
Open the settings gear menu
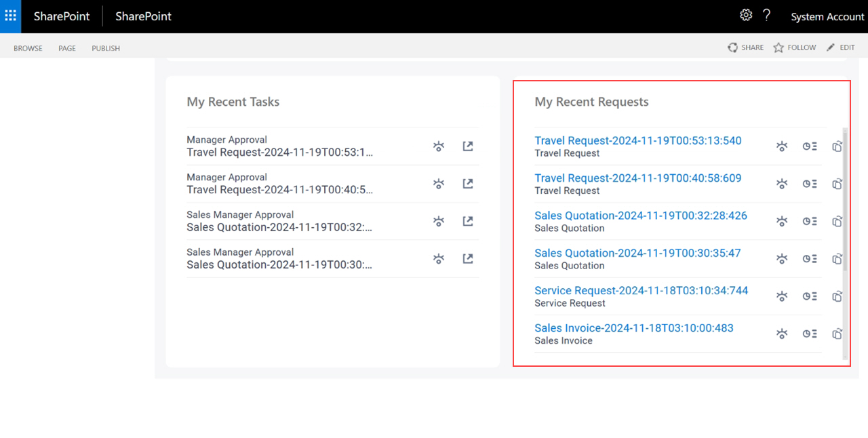746,15
